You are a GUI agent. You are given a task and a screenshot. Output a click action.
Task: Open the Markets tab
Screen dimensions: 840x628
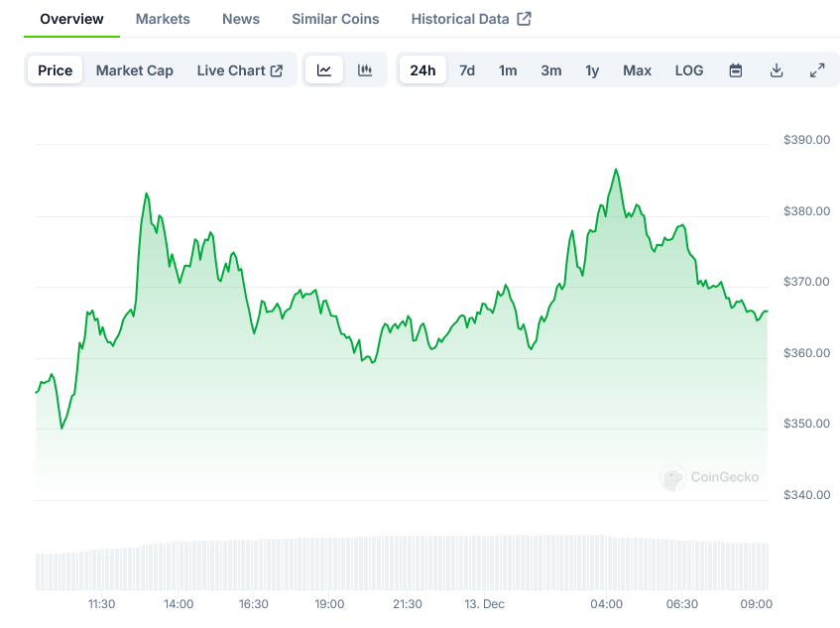163,19
